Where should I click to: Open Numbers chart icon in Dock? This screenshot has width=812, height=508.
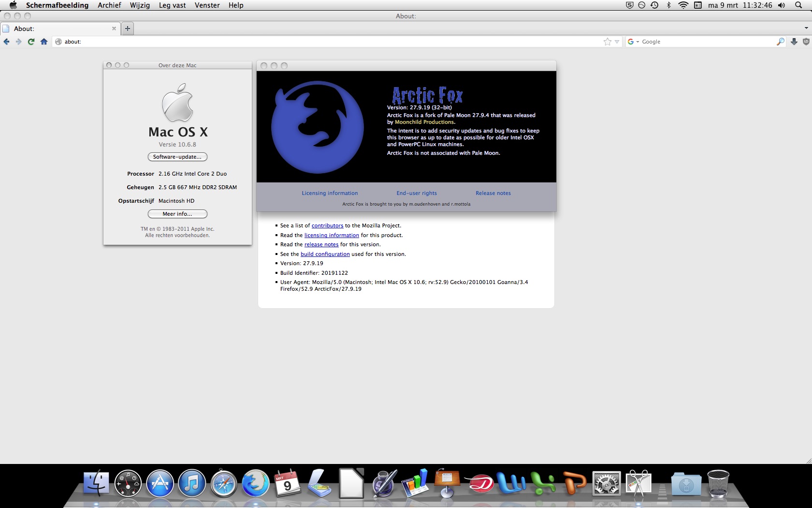click(415, 483)
